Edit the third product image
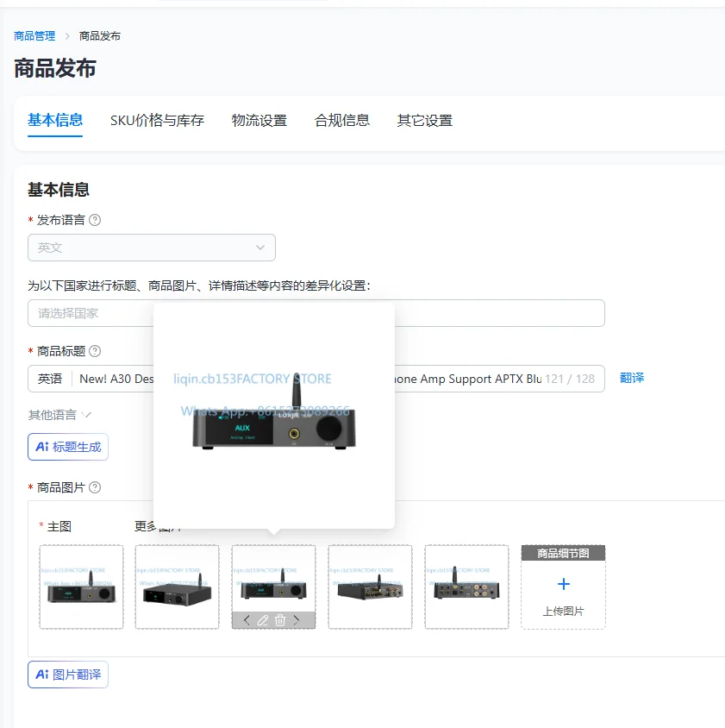Image resolution: width=725 pixels, height=728 pixels. [x=263, y=620]
